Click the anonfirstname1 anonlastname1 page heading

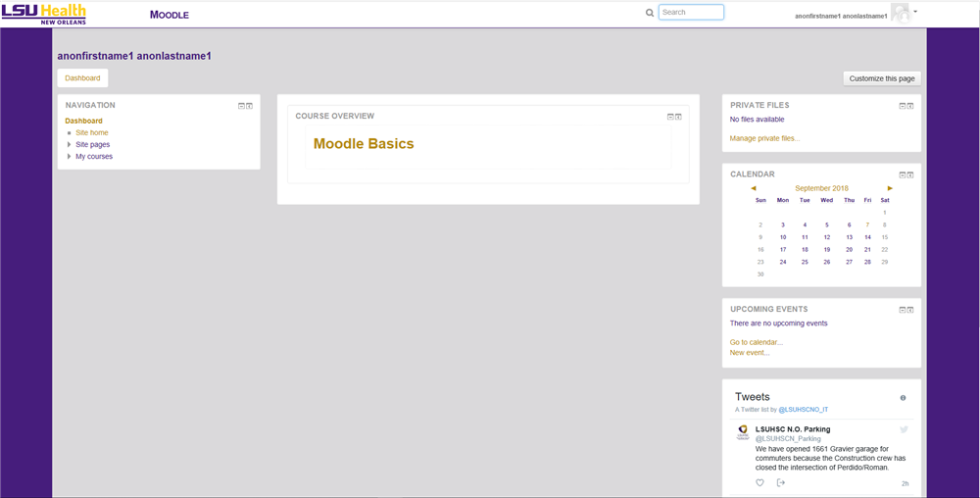tap(134, 56)
